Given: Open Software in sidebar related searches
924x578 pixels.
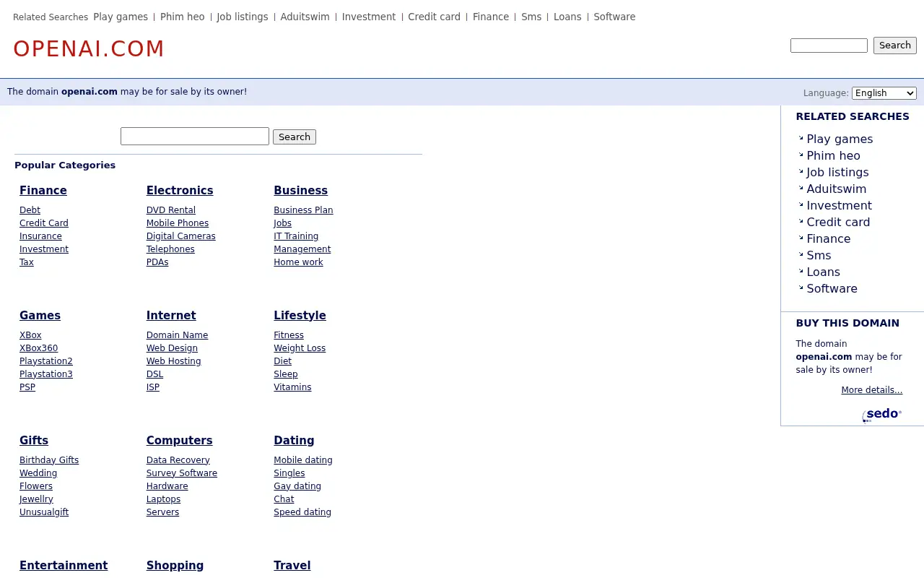Looking at the screenshot, I should (832, 288).
